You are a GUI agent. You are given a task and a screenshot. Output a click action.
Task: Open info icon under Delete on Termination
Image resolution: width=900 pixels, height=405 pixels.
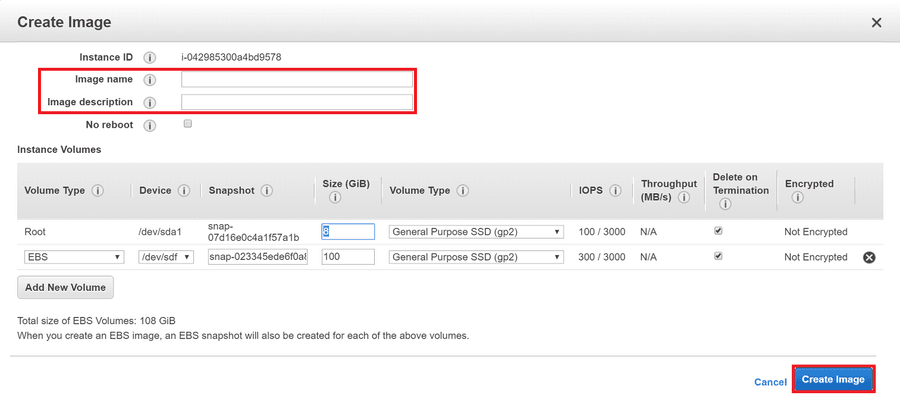click(725, 204)
